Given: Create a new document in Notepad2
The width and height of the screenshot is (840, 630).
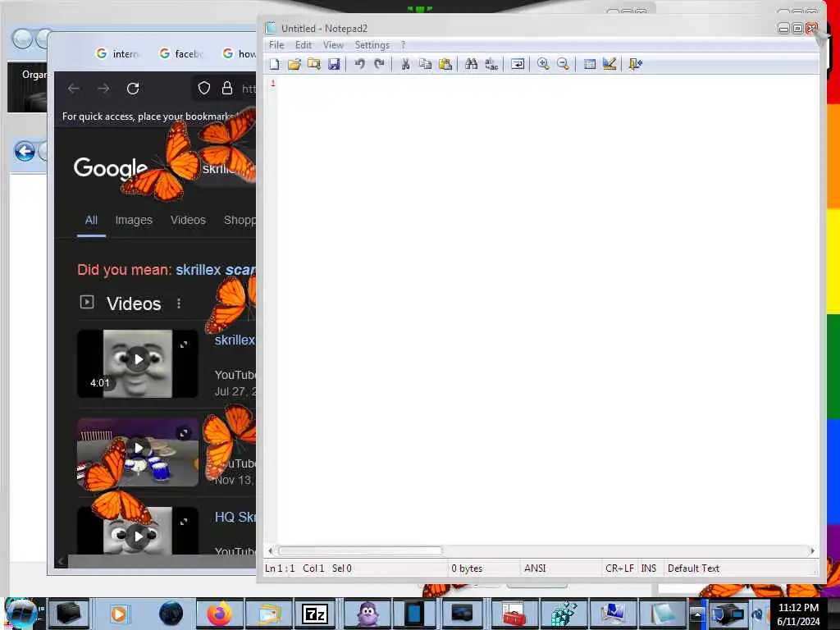Looking at the screenshot, I should pos(274,64).
